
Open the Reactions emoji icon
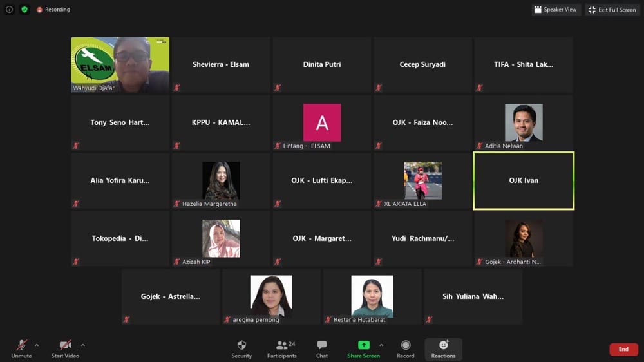(444, 345)
